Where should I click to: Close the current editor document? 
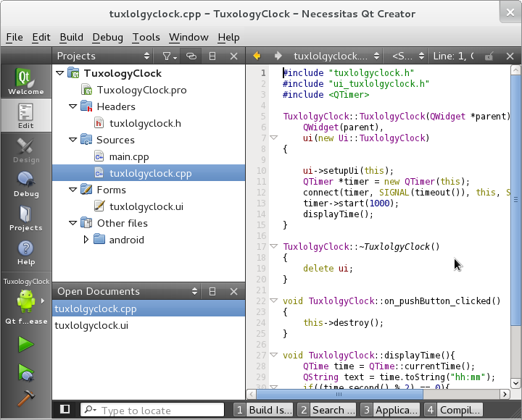(x=510, y=56)
